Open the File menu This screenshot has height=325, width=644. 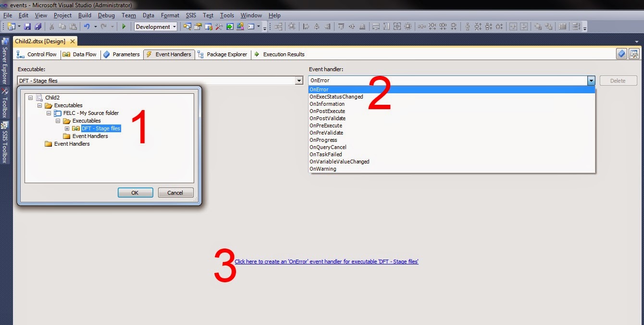click(x=7, y=15)
